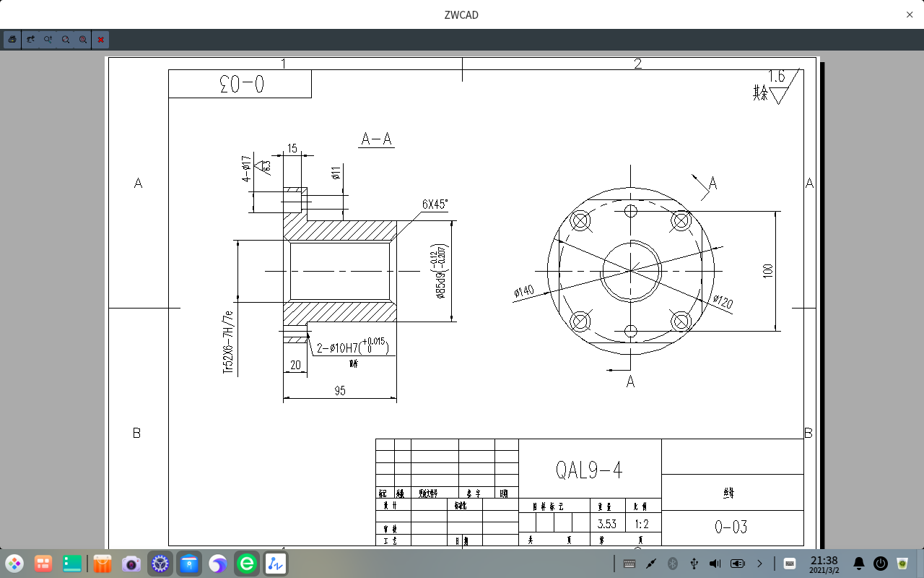Viewport: 924px width, 578px height.
Task: Open the network plug tray icon
Action: point(650,564)
